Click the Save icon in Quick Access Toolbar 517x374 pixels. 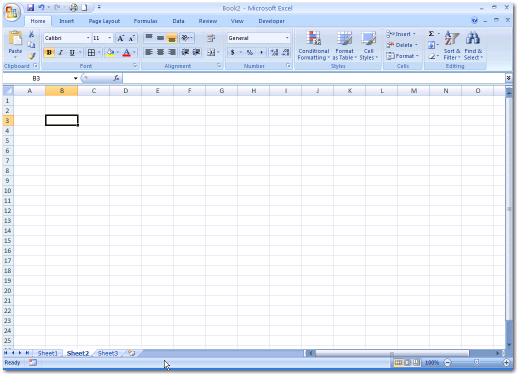(30, 7)
